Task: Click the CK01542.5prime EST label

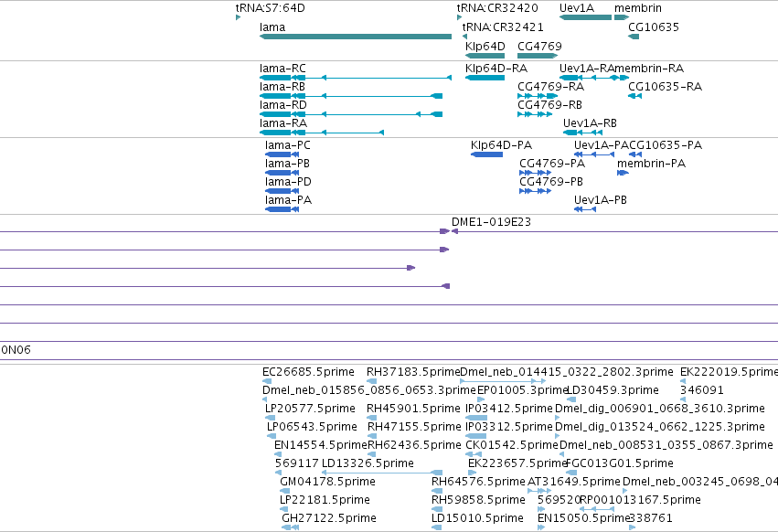Action: (x=512, y=445)
